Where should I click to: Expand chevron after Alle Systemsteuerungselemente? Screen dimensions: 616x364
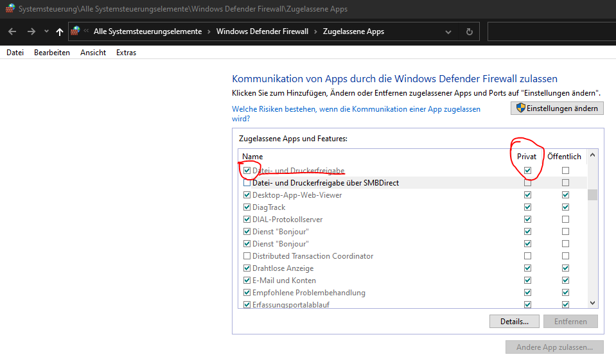click(209, 32)
